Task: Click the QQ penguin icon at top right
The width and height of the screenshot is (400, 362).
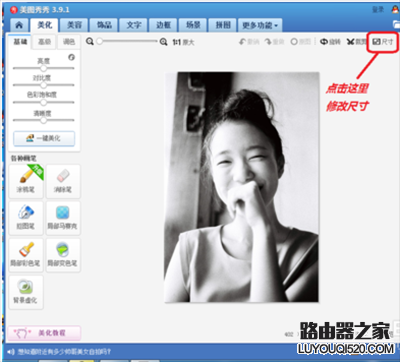Action: pos(396,10)
